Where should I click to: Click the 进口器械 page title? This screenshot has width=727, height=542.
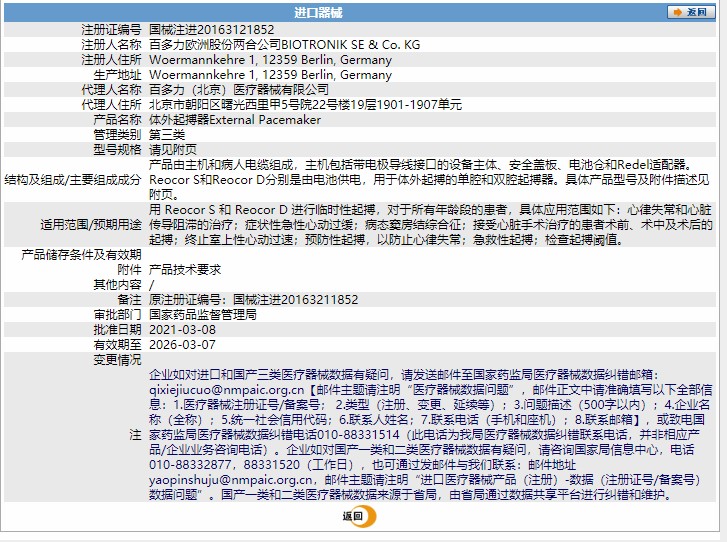318,13
